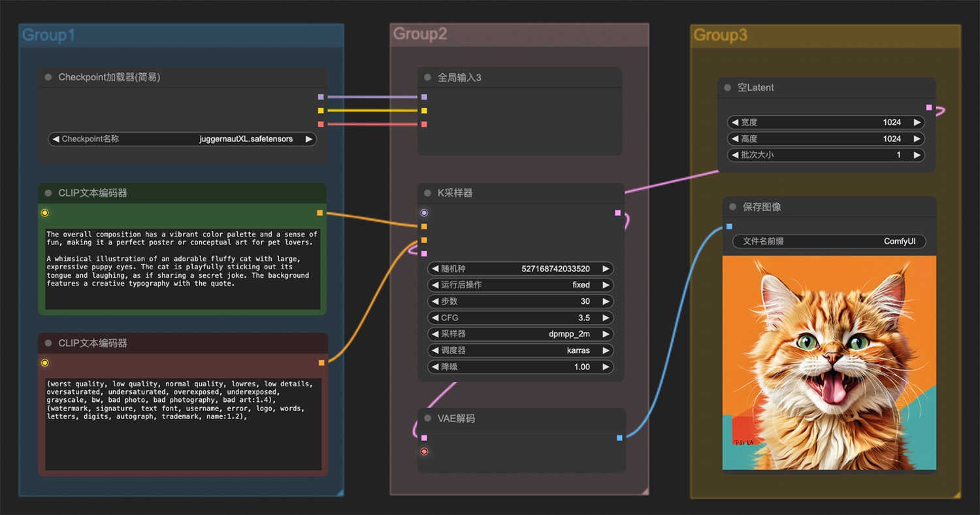Click the pink output port on K采样器

pyautogui.click(x=618, y=213)
